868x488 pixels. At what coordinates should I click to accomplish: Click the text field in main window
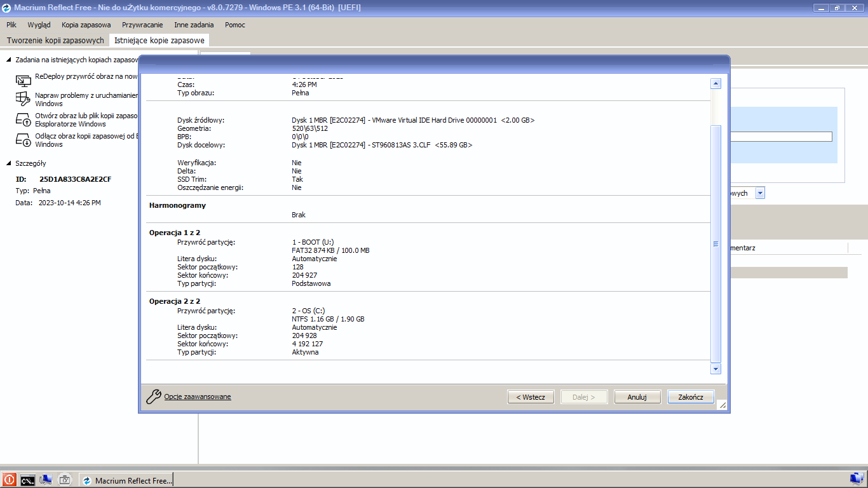[x=781, y=137]
